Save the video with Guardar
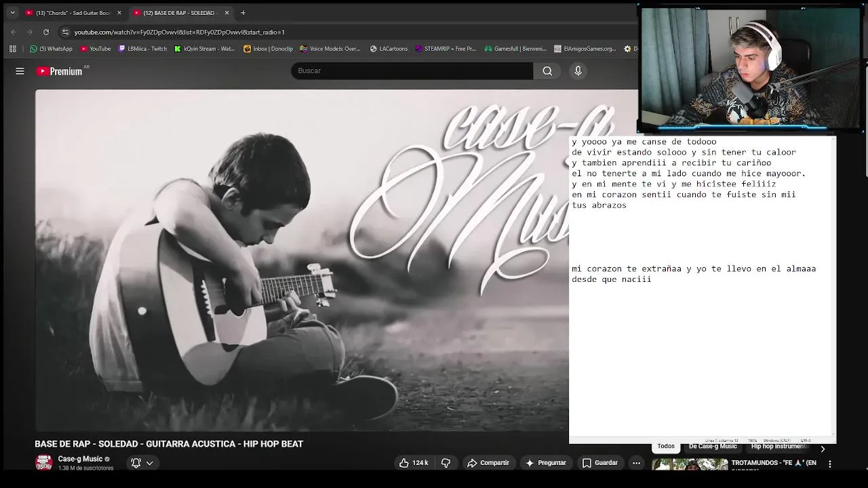Viewport: 868px width, 488px height. pos(599,463)
